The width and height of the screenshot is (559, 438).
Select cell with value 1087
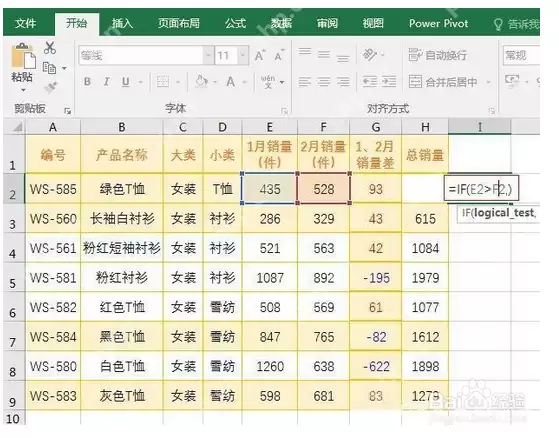pyautogui.click(x=270, y=278)
